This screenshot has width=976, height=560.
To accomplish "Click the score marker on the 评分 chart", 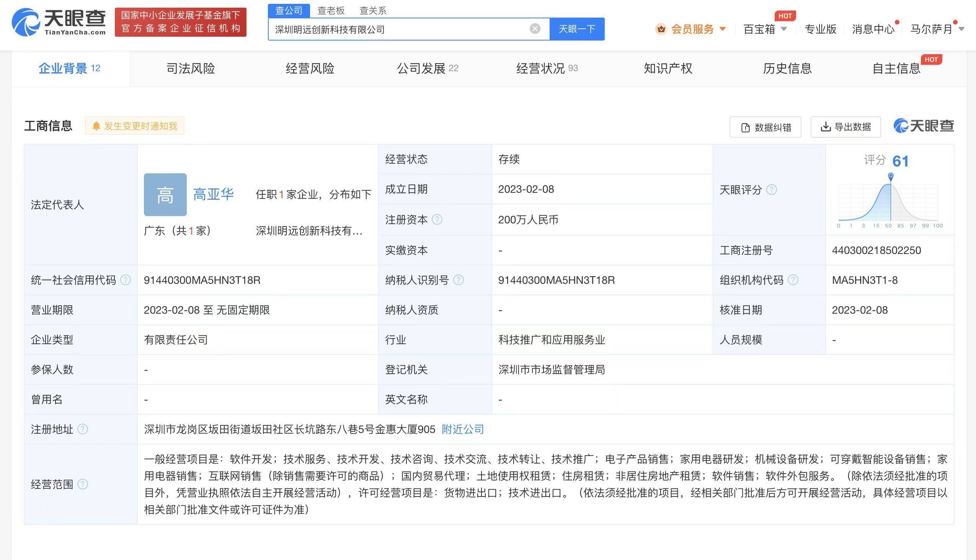I will click(891, 177).
